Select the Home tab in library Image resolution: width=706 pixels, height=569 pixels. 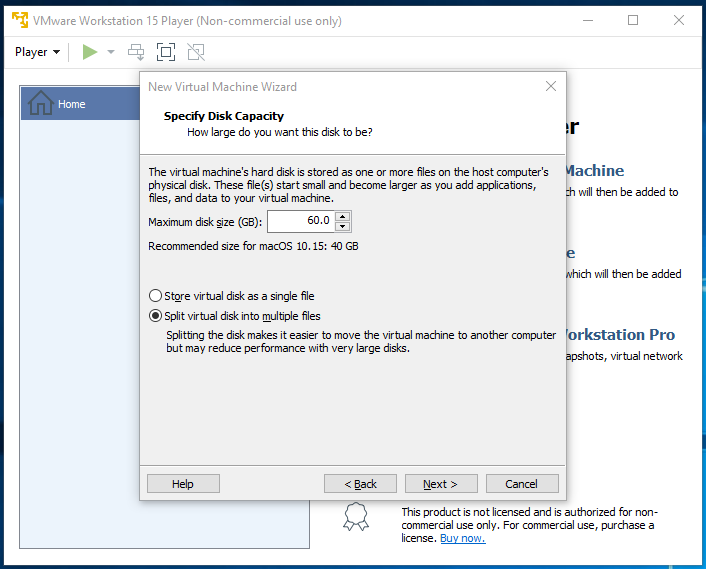tap(81, 104)
